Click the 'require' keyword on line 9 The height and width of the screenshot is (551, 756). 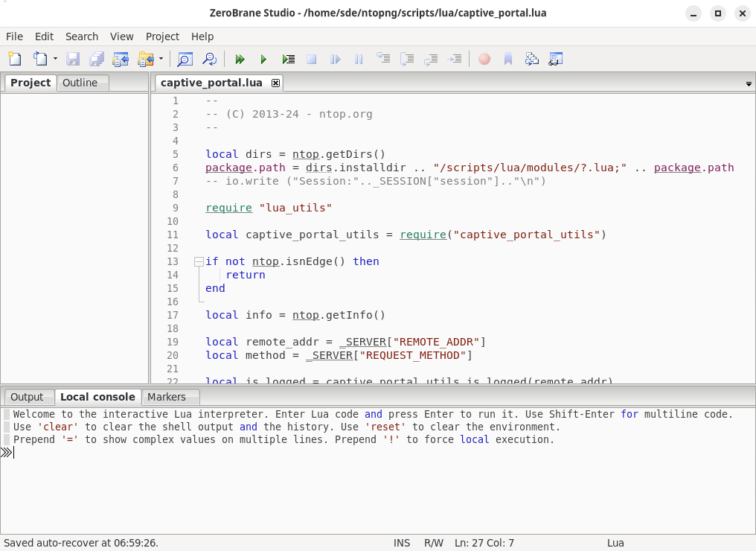(228, 208)
